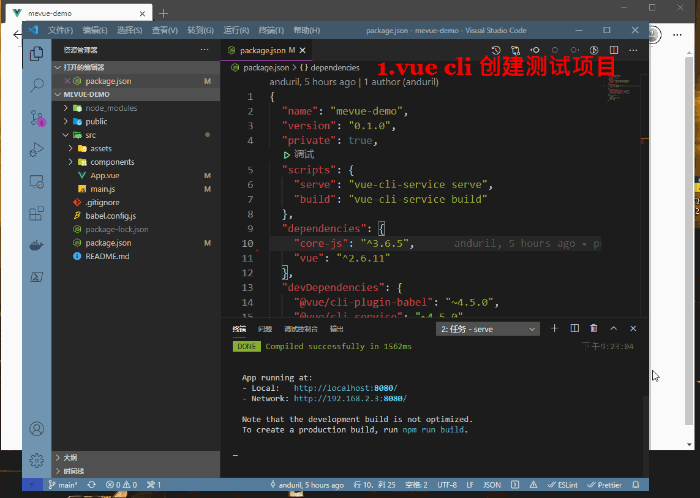Open file history timeline icon in editor toolbar
Viewport: 700px width, 498px height.
tap(496, 50)
